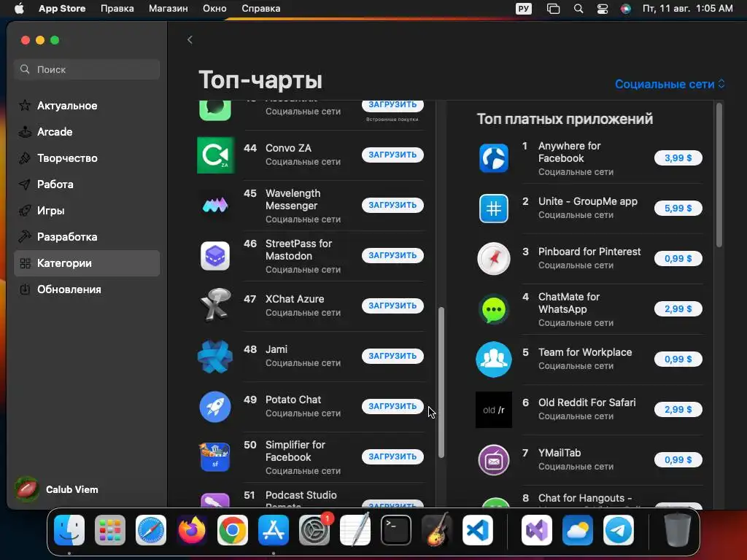Open Launchpad from the Dock
The height and width of the screenshot is (560, 747).
click(x=110, y=530)
